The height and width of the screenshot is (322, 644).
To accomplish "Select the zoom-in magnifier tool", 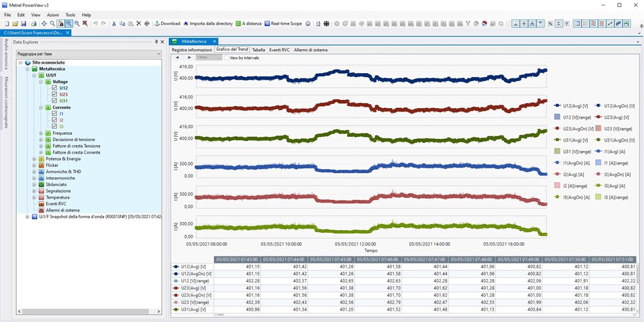I will click(x=68, y=23).
